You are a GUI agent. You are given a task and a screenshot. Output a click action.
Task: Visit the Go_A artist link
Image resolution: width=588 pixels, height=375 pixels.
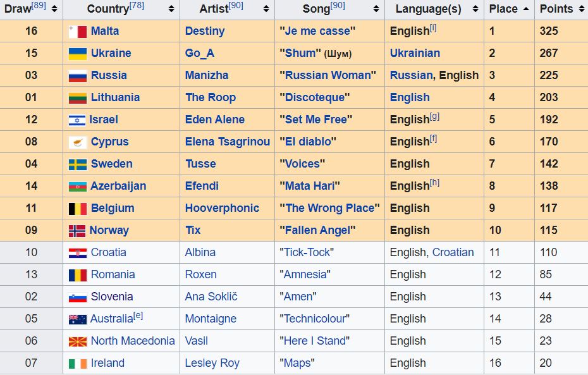point(200,53)
